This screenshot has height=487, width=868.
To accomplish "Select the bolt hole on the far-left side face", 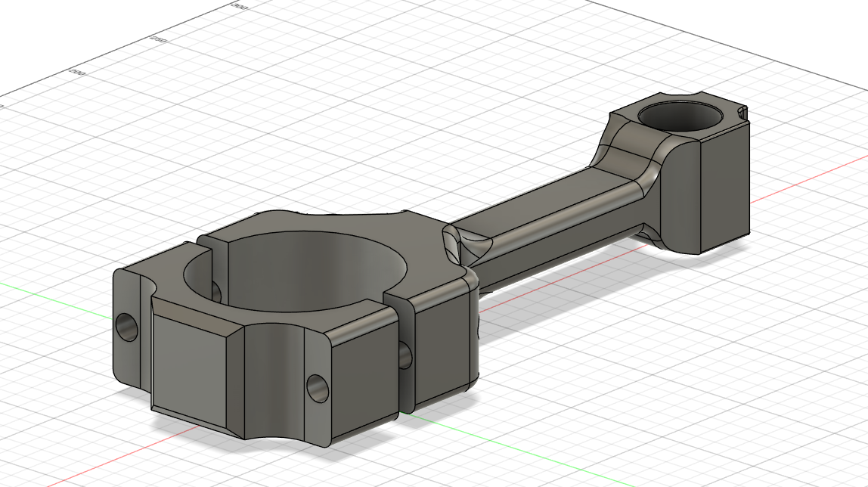I will click(127, 327).
